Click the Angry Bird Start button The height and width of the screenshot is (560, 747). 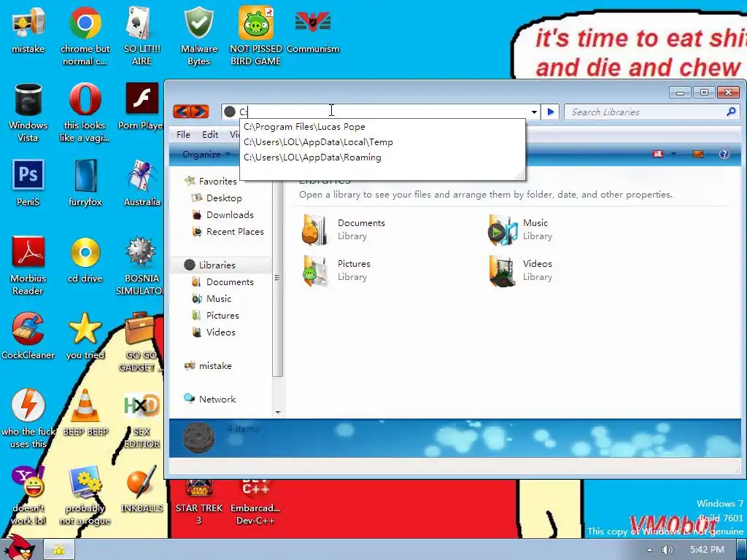pyautogui.click(x=19, y=548)
